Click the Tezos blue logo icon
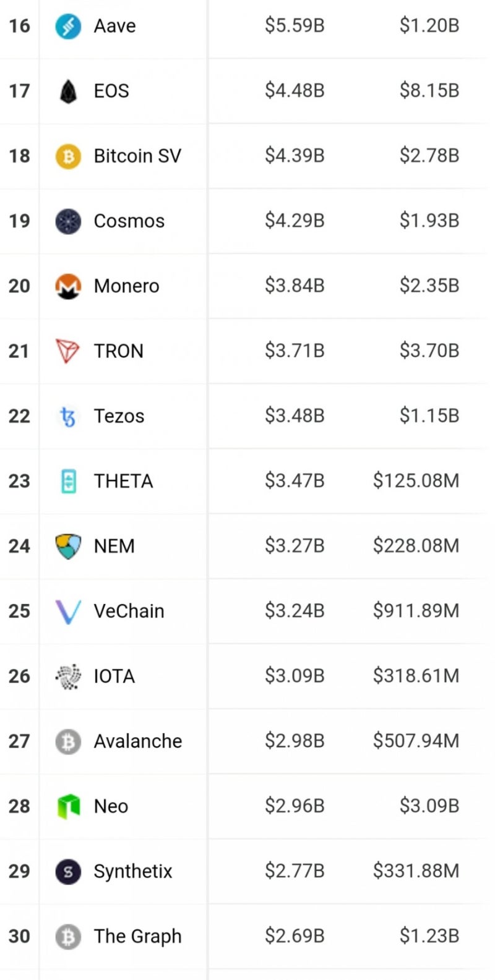Viewport: 495px width, 980px height. point(68,416)
